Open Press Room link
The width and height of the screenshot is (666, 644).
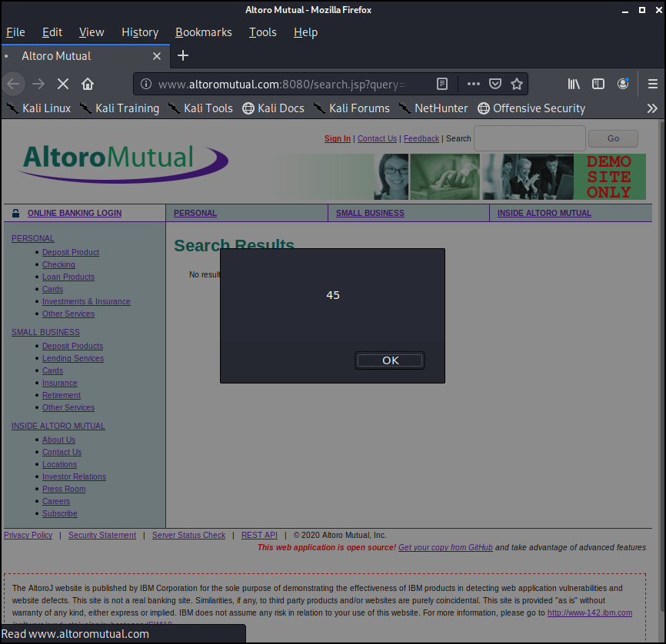64,489
